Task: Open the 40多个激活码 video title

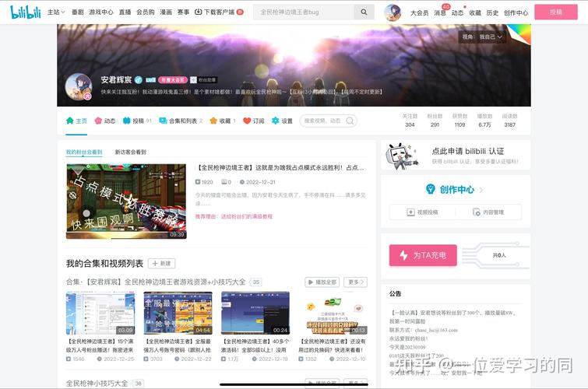Action: pyautogui.click(x=255, y=345)
